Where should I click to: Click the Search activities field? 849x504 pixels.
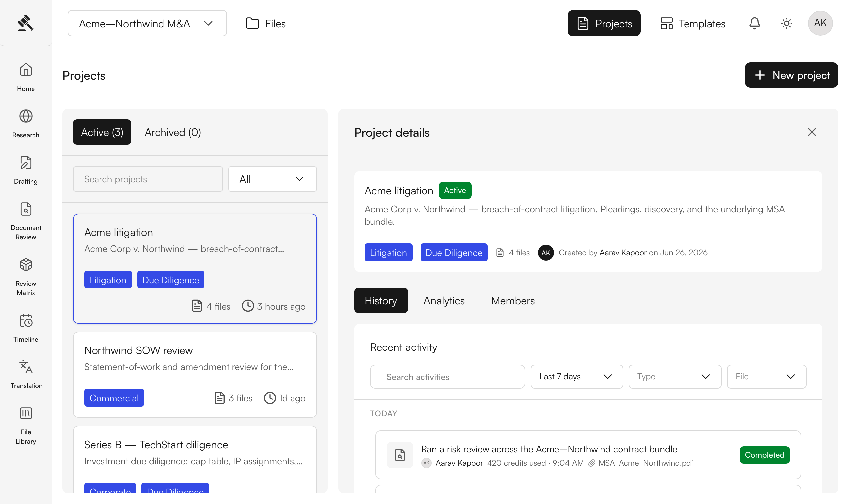tap(447, 377)
